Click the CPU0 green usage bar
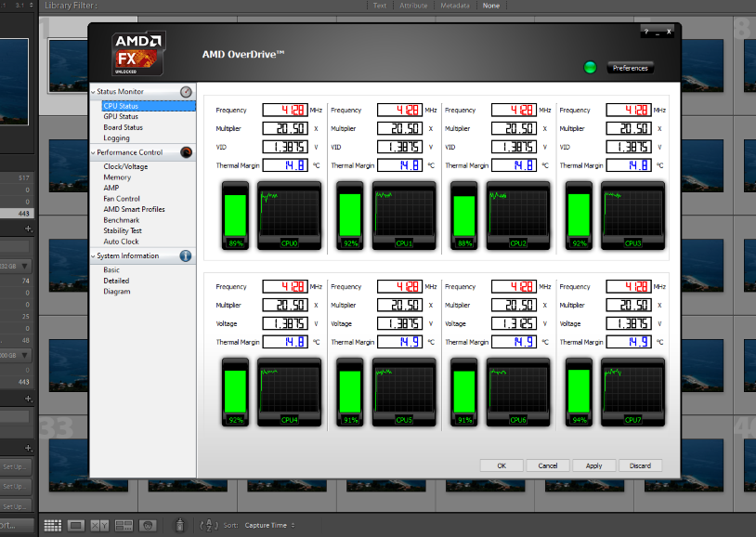The width and height of the screenshot is (756, 537). pyautogui.click(x=236, y=215)
